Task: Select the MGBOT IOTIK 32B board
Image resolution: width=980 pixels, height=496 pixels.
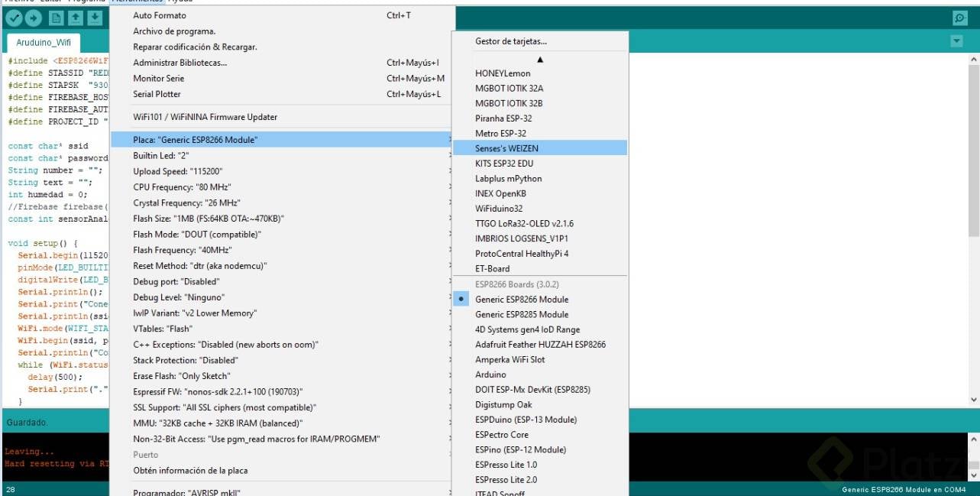Action: pos(540,103)
